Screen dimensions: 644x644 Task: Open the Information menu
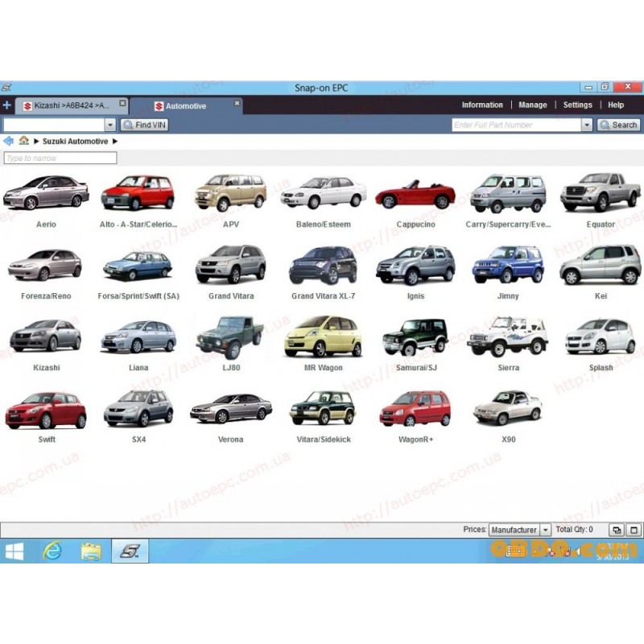click(482, 105)
